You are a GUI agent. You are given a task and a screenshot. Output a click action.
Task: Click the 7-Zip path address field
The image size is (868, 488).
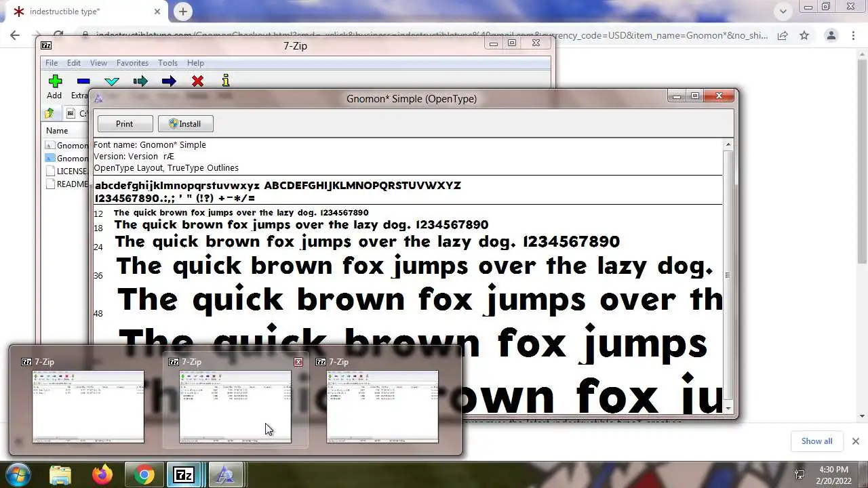coord(78,113)
